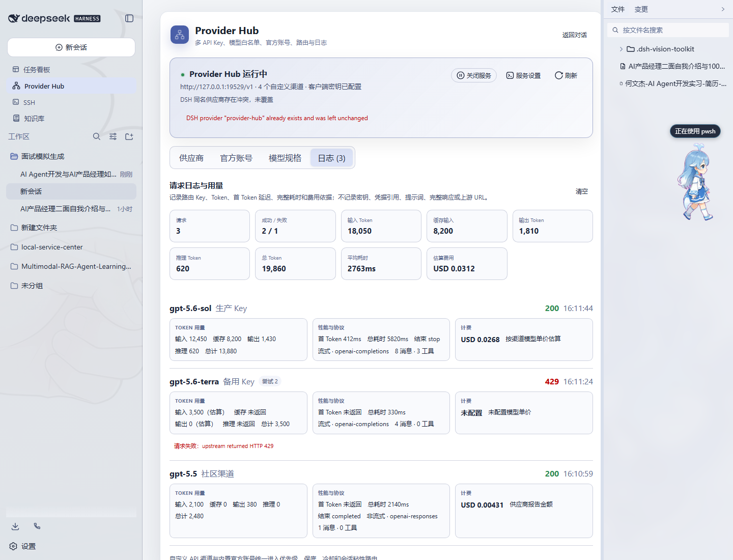
Task: Expand the 未分组 folder
Action: tap(71, 286)
